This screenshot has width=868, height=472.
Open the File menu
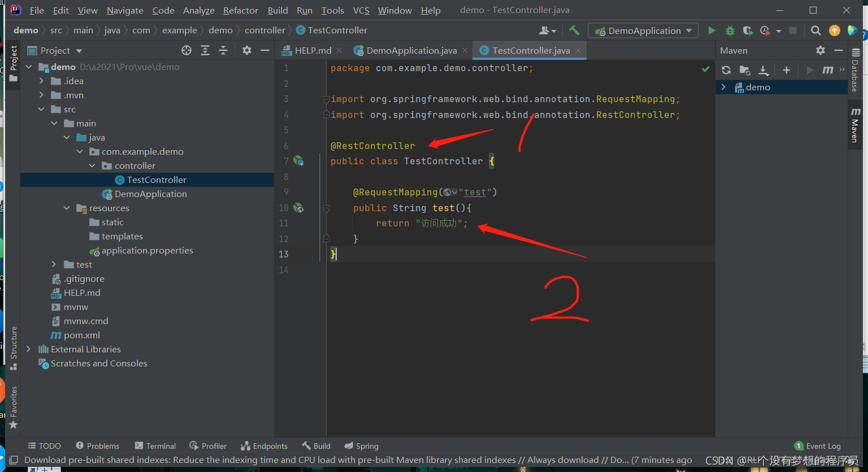37,10
